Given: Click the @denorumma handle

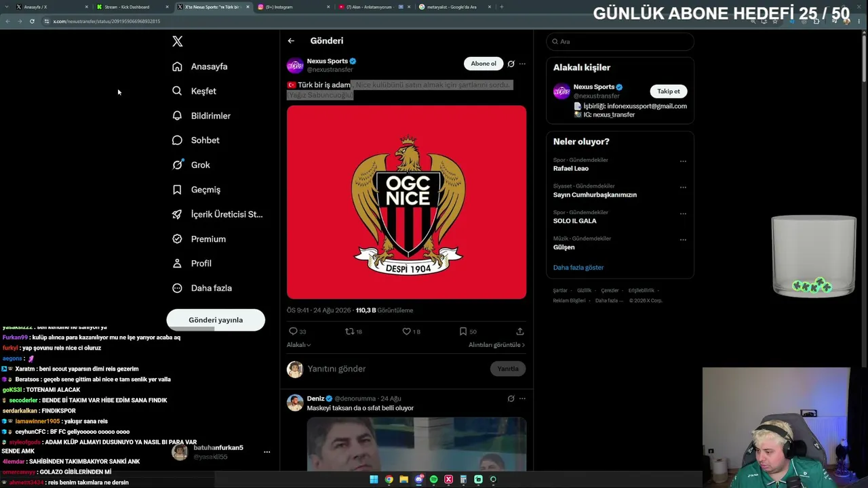Looking at the screenshot, I should point(356,399).
